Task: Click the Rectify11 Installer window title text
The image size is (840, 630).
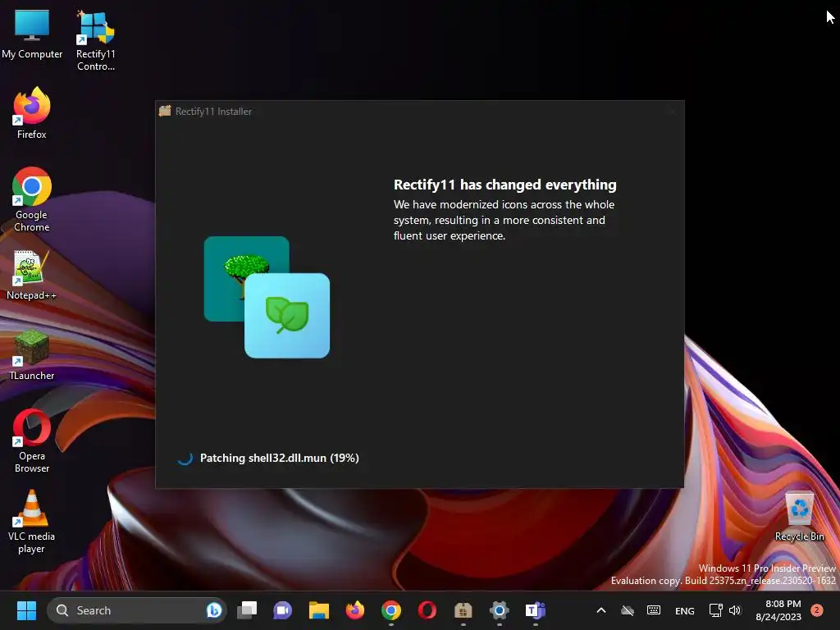Action: point(214,112)
